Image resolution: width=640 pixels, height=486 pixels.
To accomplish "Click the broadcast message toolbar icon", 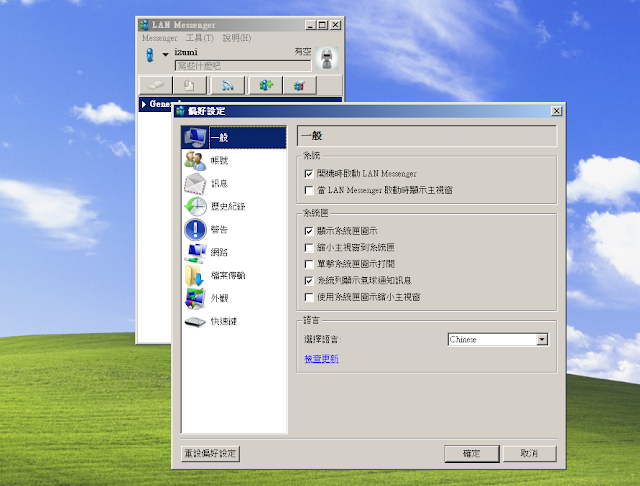I will [x=227, y=85].
